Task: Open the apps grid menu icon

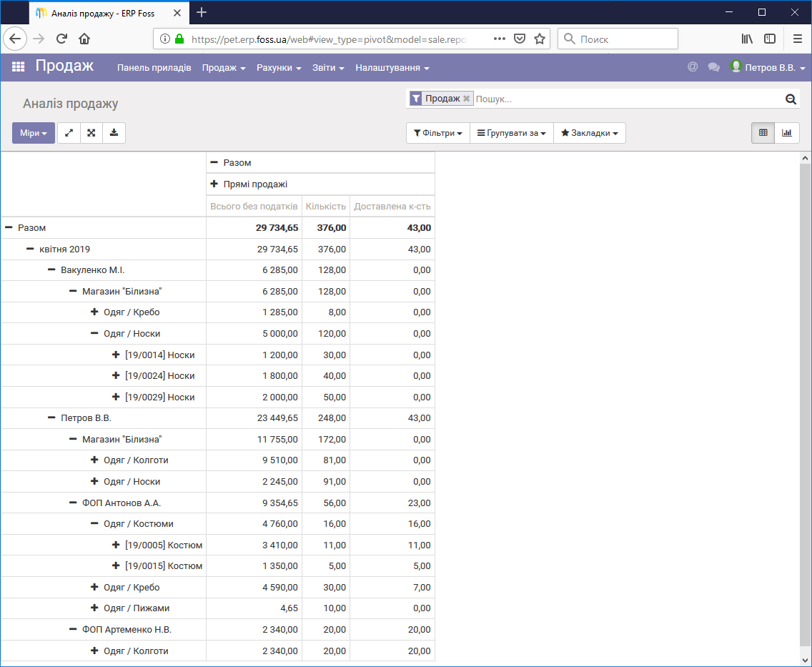Action: 18,67
